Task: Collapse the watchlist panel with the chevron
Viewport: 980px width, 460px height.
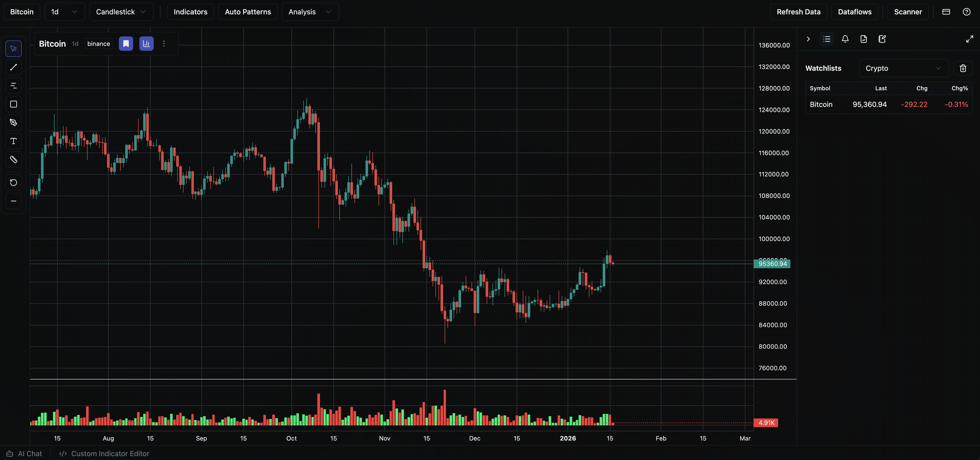Action: tap(808, 39)
